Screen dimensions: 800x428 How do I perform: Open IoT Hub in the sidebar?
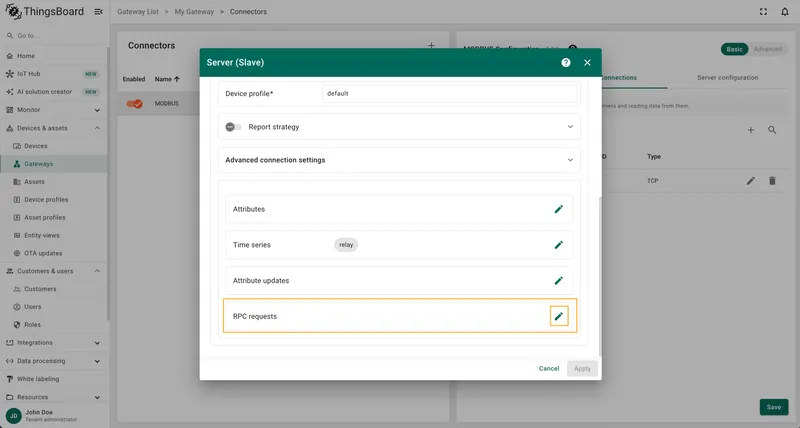[x=54, y=74]
